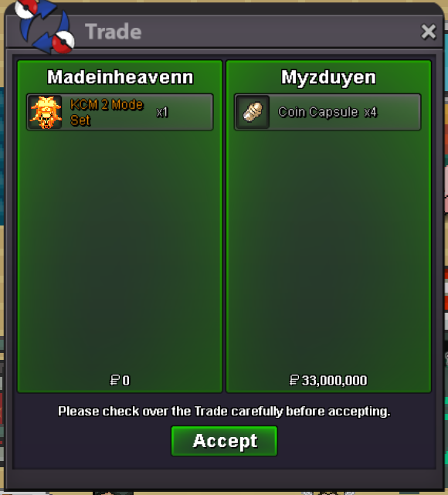
Task: Click empty area of Madeinheavenn's offer panel
Action: point(120,249)
